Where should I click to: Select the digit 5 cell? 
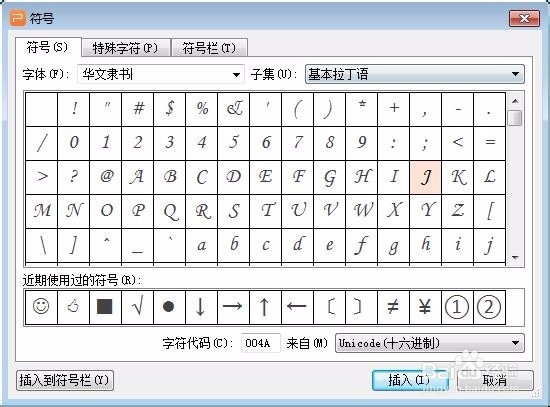tap(233, 143)
